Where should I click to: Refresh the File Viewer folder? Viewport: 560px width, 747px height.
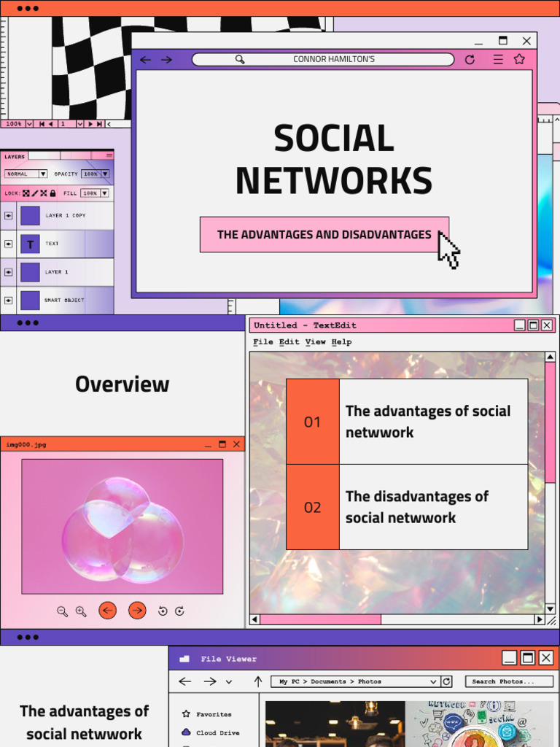[446, 681]
